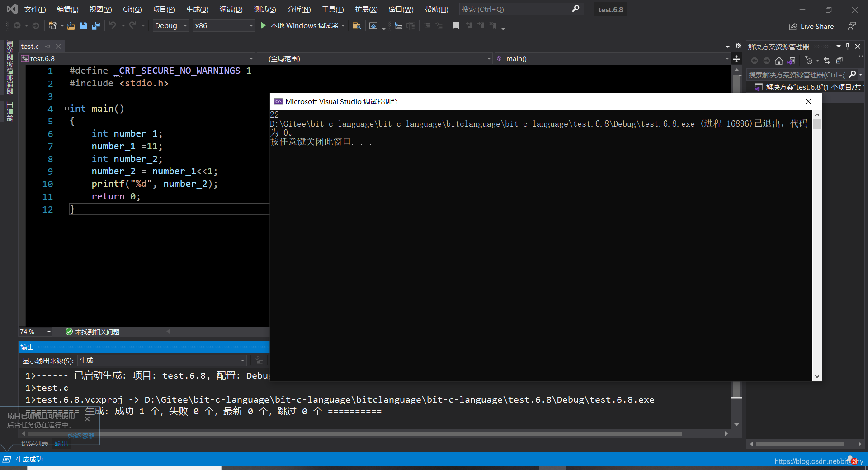Click the output panel horizontal scrollbar
Image resolution: width=868 pixels, height=470 pixels.
pyautogui.click(x=355, y=433)
